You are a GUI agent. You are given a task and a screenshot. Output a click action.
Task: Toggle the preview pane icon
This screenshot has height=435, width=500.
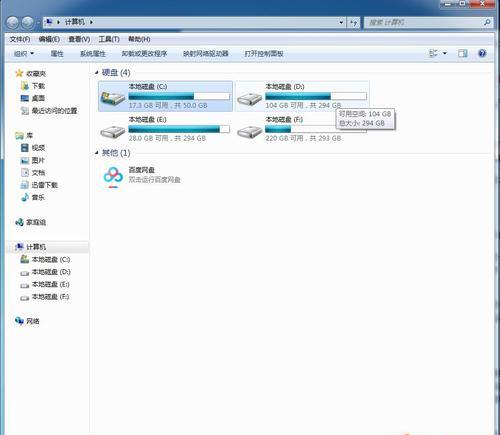pos(463,53)
